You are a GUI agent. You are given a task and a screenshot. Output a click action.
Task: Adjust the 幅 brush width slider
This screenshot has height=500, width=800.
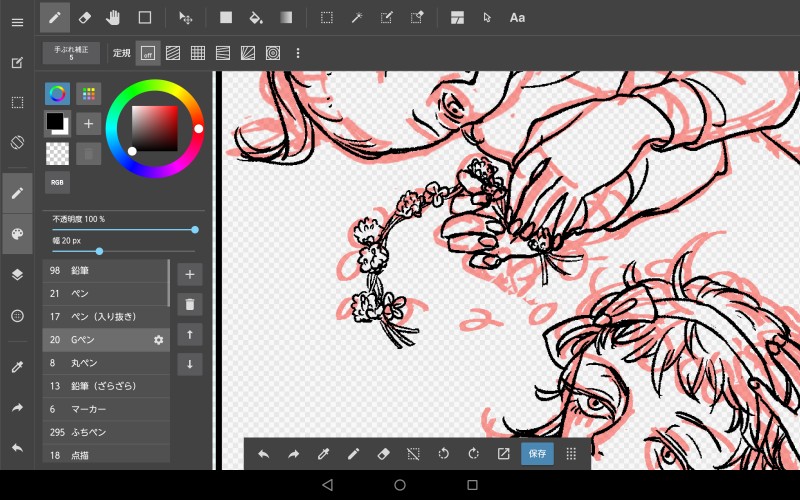coord(123,251)
